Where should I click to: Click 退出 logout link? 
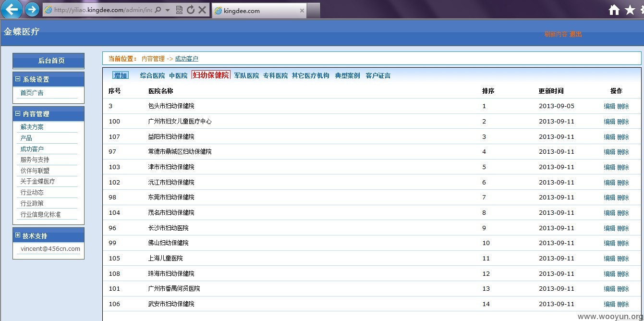tap(576, 34)
